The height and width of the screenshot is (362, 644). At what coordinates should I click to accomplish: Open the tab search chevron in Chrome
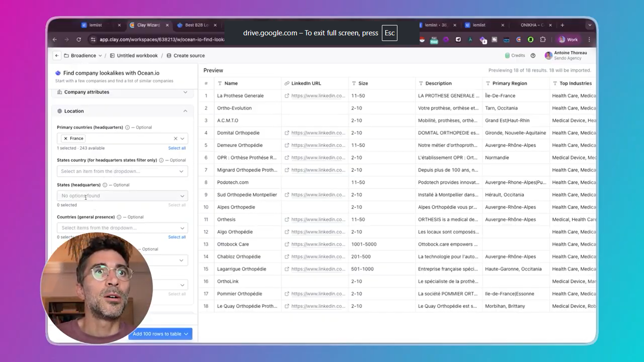(x=589, y=25)
